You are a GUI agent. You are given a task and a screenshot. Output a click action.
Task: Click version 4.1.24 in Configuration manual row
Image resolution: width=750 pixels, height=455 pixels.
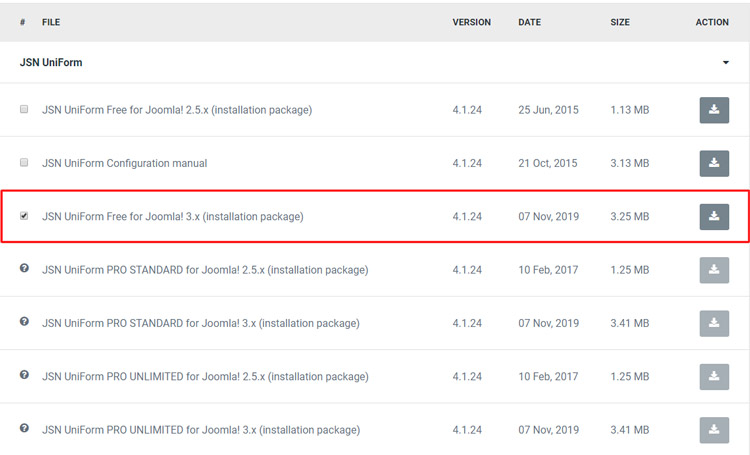[467, 163]
